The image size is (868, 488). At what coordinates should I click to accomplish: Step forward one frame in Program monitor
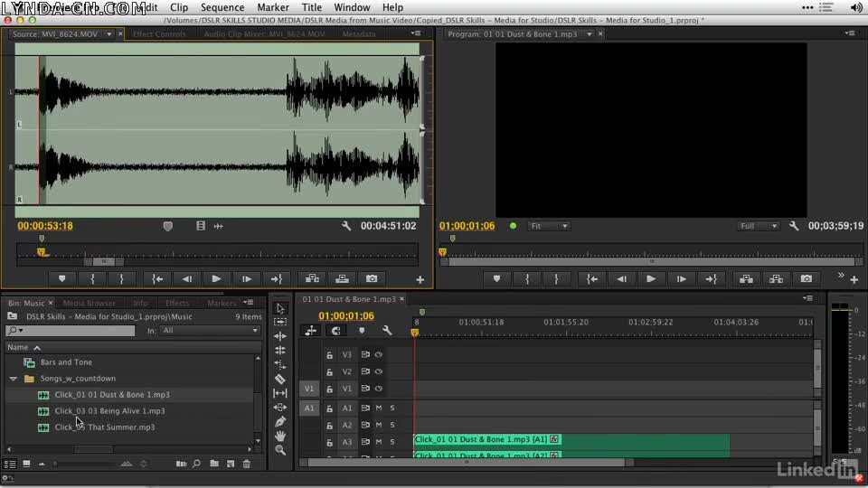(x=681, y=279)
